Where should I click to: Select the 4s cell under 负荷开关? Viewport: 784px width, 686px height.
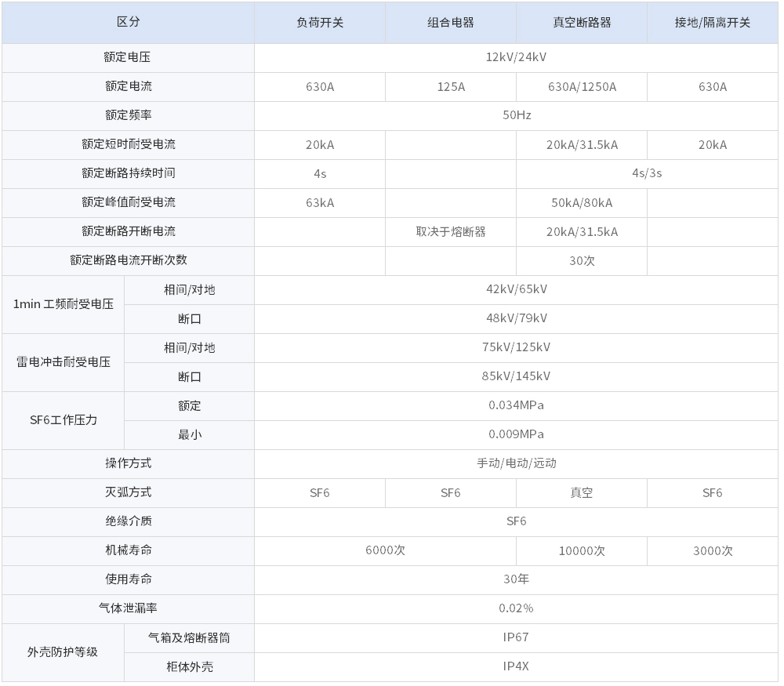pos(320,174)
